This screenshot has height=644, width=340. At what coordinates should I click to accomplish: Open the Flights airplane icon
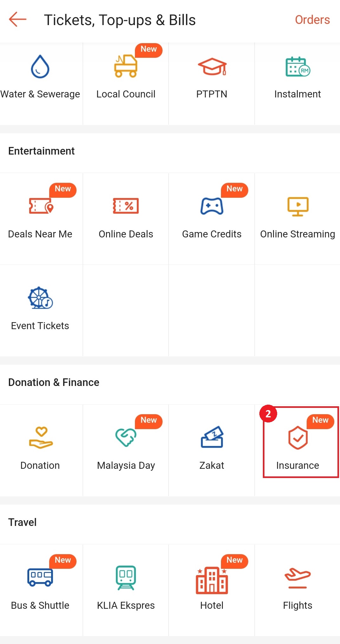coord(297,578)
